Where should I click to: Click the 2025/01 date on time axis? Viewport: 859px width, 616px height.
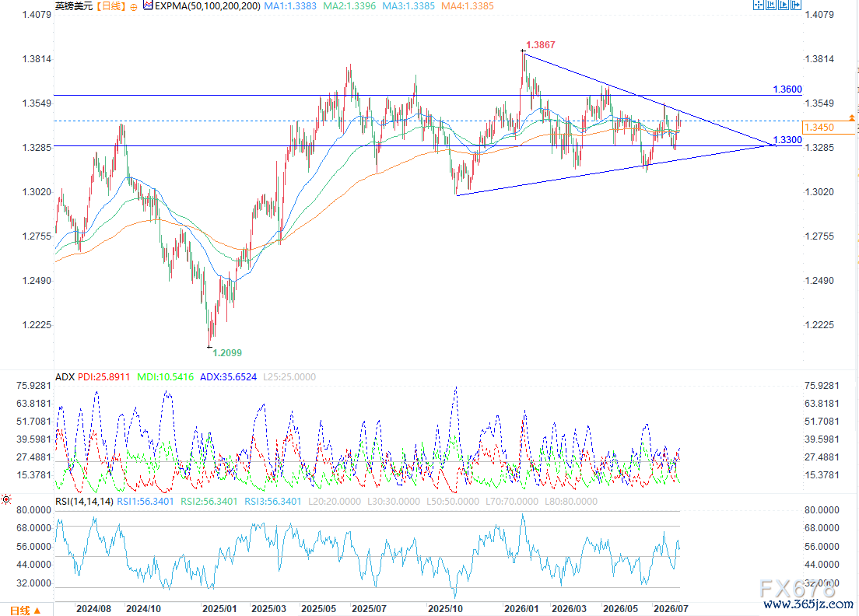tap(219, 608)
